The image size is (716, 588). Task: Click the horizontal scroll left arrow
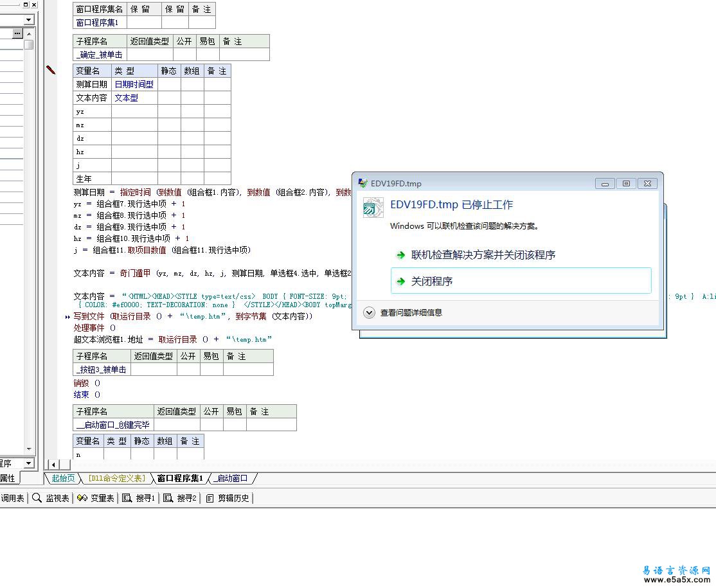coord(53,465)
